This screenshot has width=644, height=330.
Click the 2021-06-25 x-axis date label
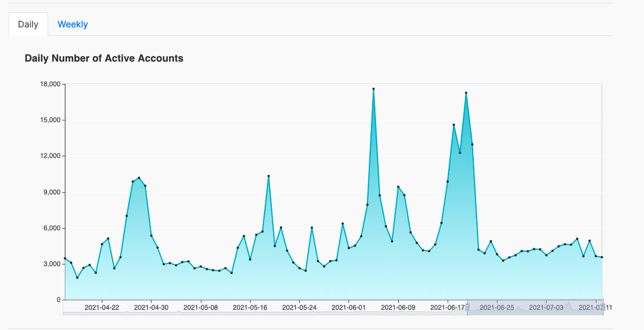tap(497, 308)
